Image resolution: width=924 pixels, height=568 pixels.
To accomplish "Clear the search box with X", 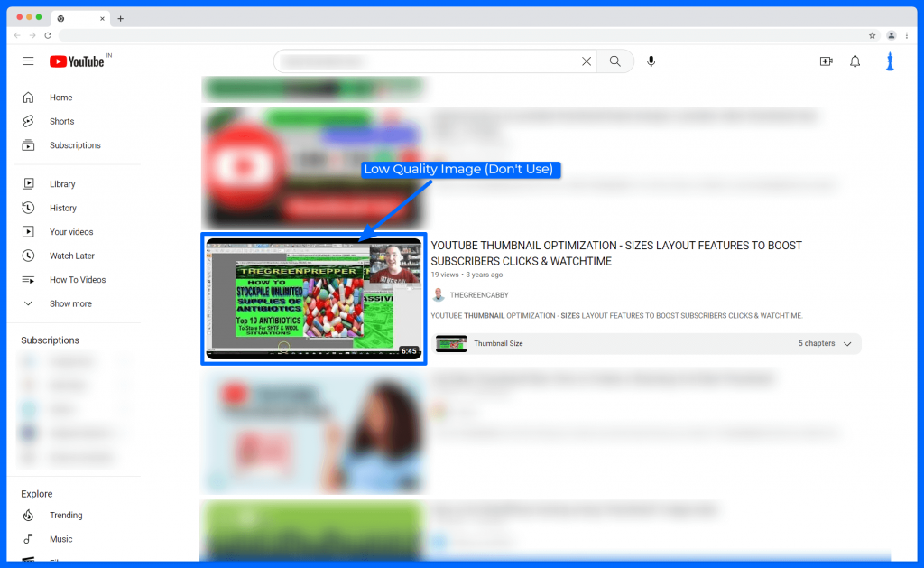I will [587, 61].
